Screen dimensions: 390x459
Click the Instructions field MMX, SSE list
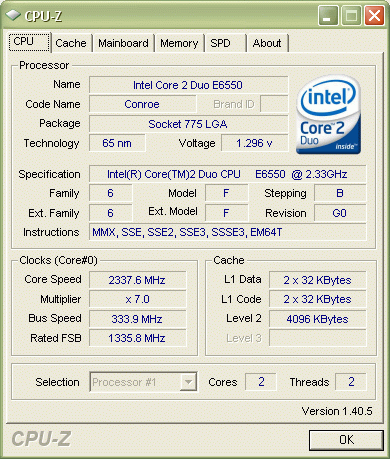click(227, 232)
